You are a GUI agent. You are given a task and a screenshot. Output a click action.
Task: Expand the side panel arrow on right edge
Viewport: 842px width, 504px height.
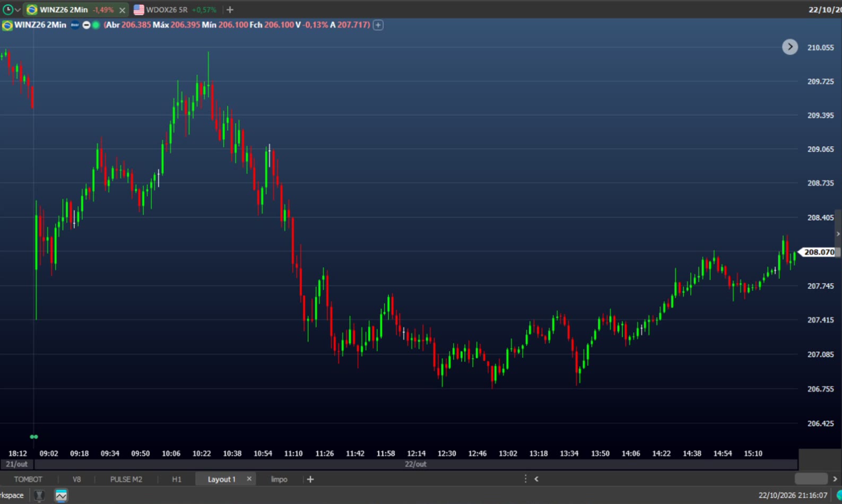pyautogui.click(x=838, y=234)
